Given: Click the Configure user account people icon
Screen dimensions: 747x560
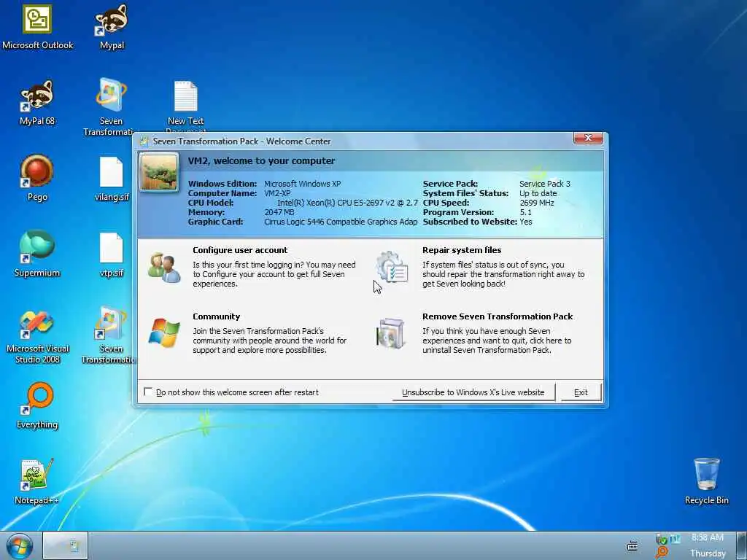Looking at the screenshot, I should pyautogui.click(x=164, y=268).
